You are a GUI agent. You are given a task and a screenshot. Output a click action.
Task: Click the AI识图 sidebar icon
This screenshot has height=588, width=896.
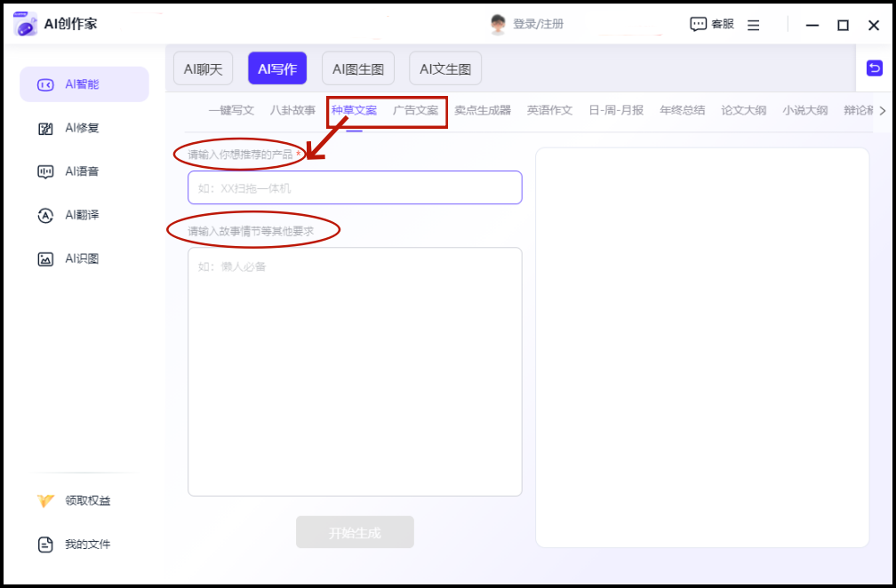click(45, 259)
